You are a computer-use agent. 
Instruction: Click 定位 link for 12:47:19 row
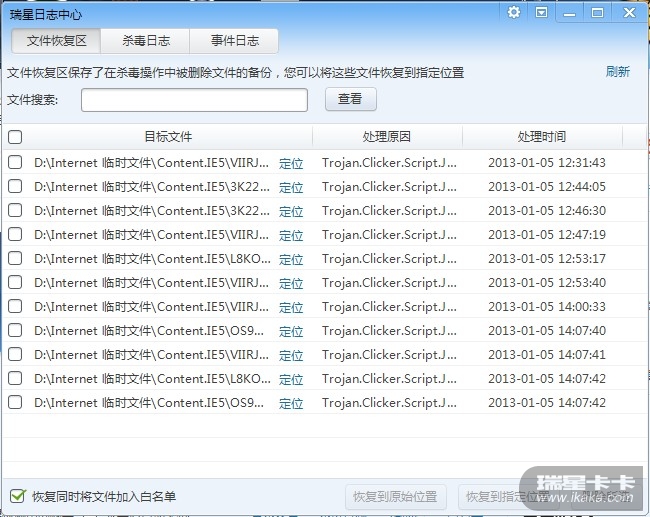[291, 236]
